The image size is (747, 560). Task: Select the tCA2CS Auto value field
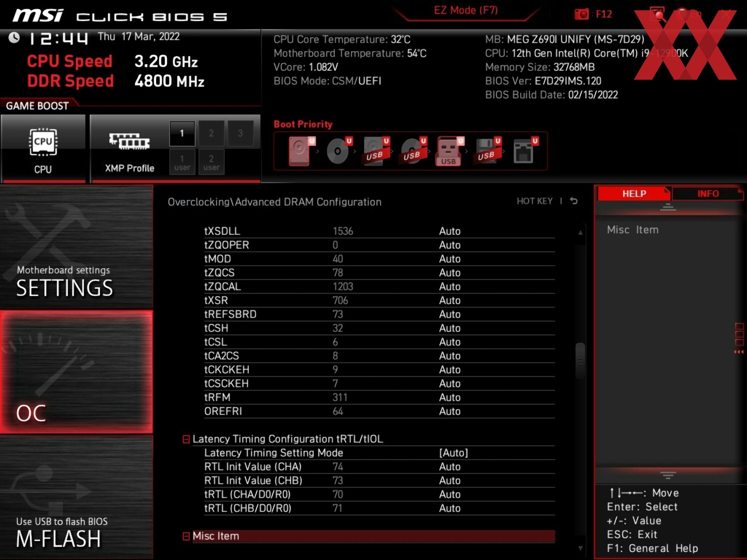(x=450, y=356)
